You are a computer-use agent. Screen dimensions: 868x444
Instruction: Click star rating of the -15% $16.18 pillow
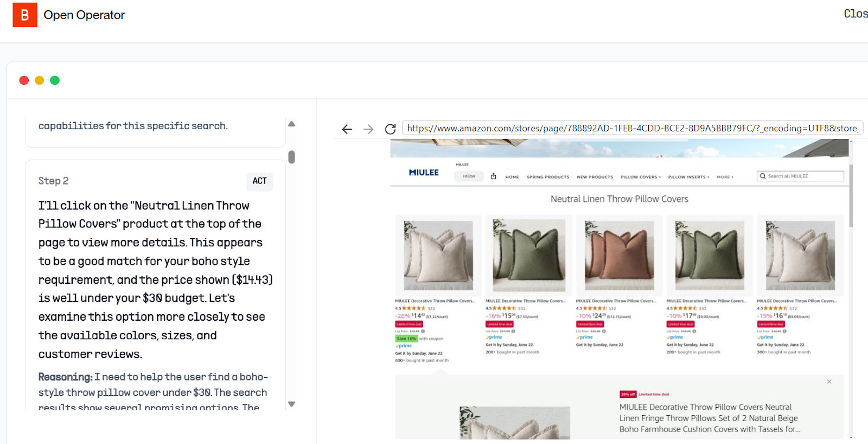776,308
